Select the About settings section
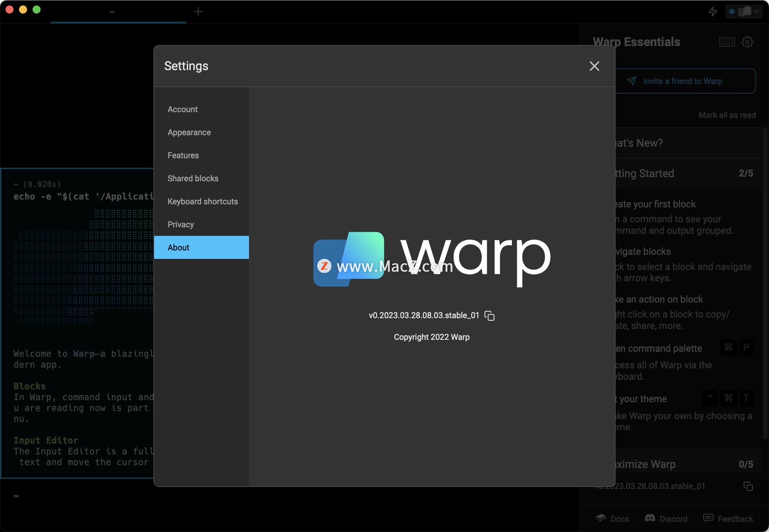The width and height of the screenshot is (769, 532). pos(201,248)
